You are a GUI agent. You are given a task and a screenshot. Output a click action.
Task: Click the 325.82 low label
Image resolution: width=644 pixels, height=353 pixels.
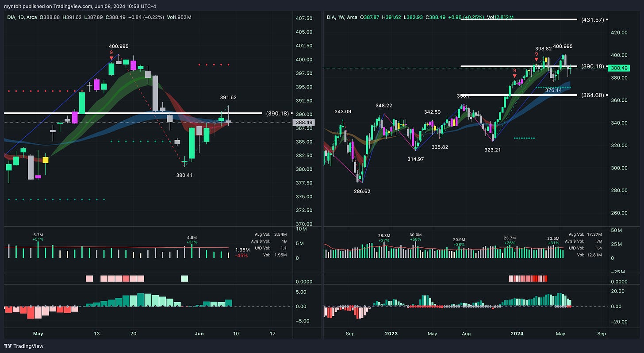440,147
